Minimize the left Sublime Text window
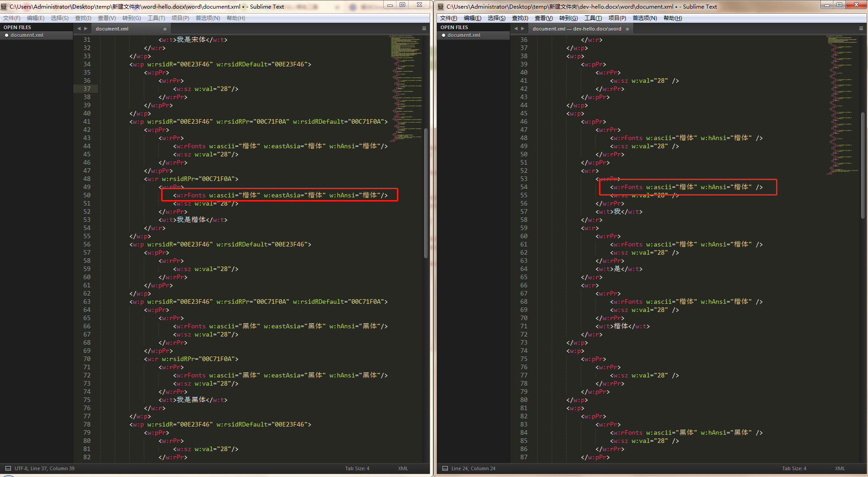 (390, 5)
